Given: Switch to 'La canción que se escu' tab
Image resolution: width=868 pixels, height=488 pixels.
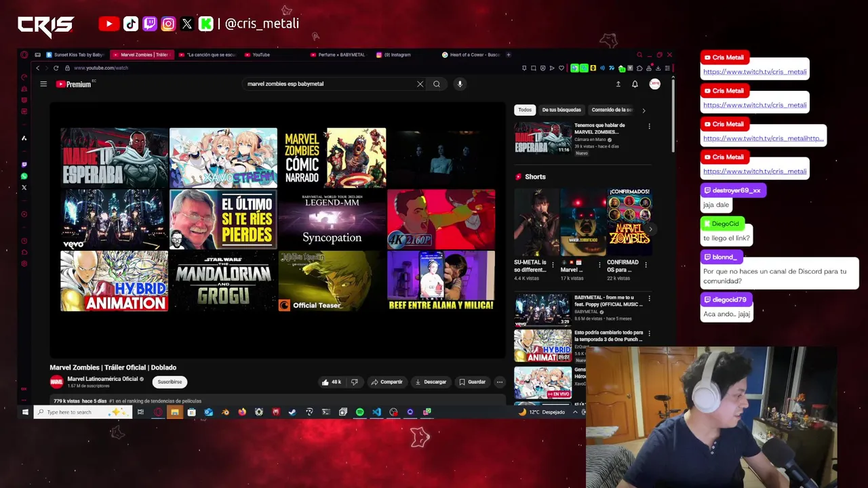Looking at the screenshot, I should click(207, 55).
